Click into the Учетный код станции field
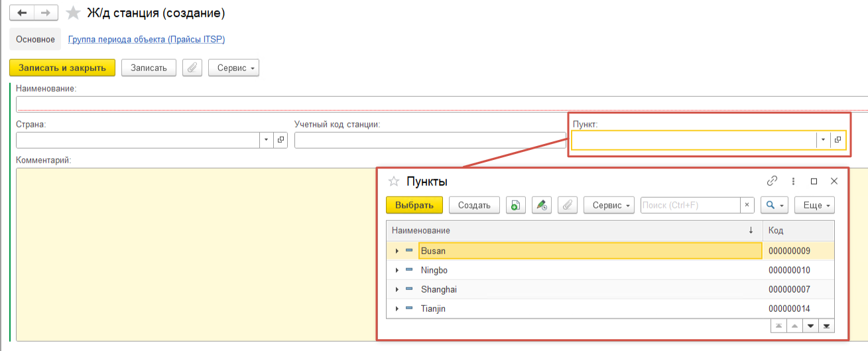This screenshot has width=868, height=351. coord(422,140)
